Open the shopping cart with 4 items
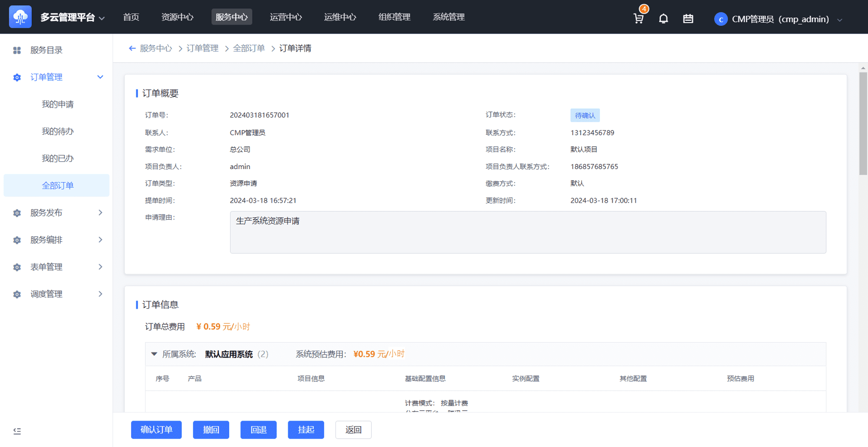Image resolution: width=868 pixels, height=447 pixels. click(x=638, y=18)
